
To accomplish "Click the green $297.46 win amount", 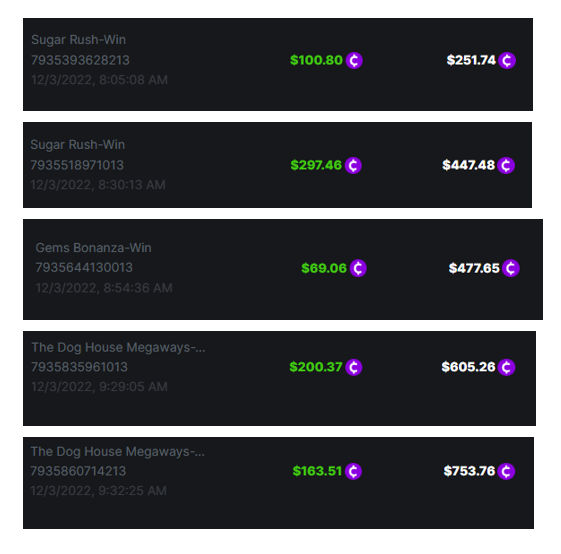I will (x=316, y=165).
